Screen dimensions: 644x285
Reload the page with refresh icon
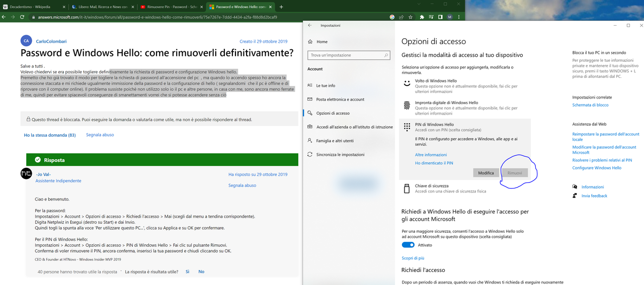(22, 17)
